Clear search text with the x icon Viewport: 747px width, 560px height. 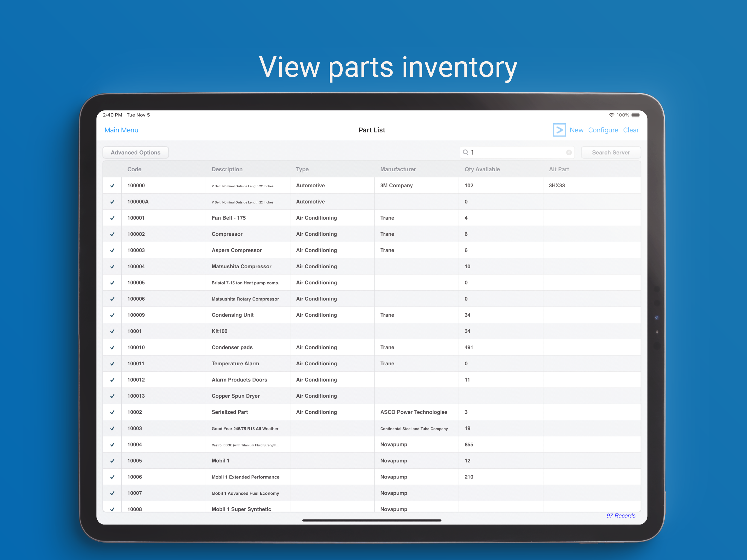[569, 152]
